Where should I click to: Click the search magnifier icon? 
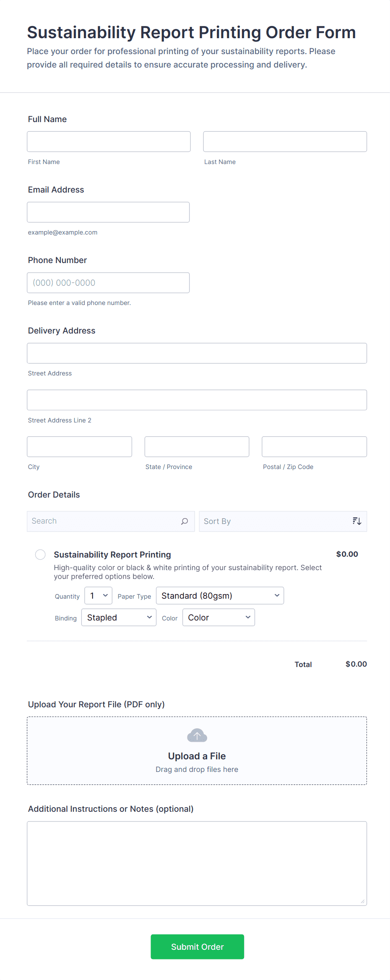click(185, 521)
